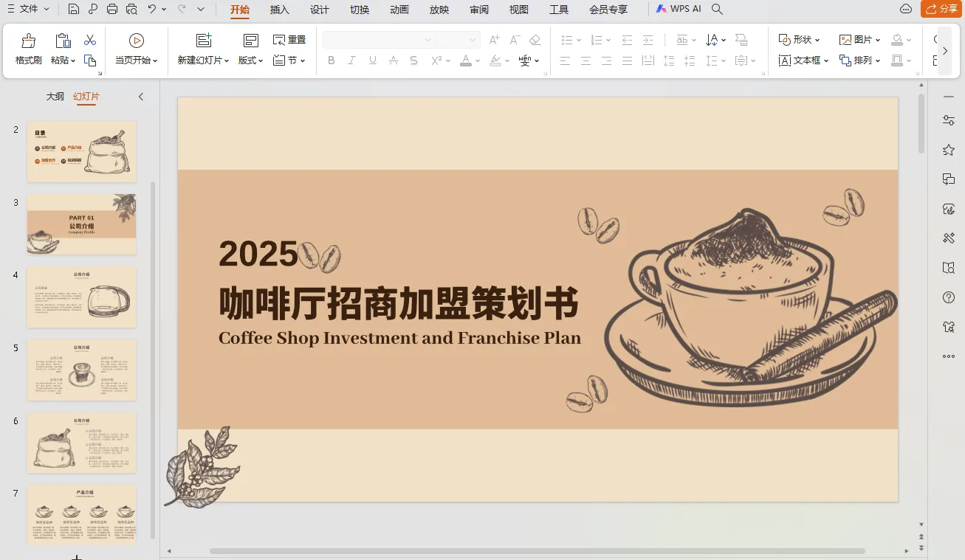The width and height of the screenshot is (965, 560).
Task: Click the design tools icon in right sidebar
Action: pos(949,238)
